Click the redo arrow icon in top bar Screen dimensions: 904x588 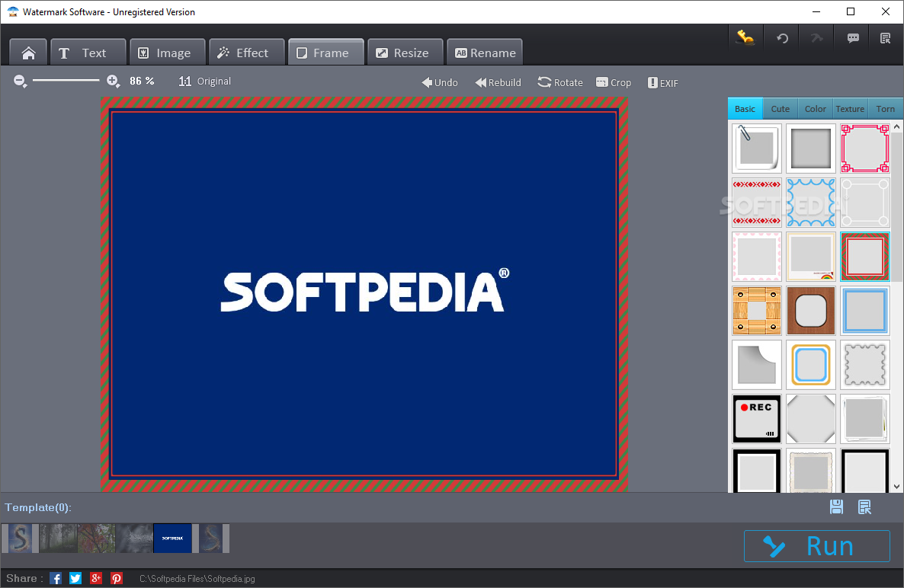coord(816,38)
